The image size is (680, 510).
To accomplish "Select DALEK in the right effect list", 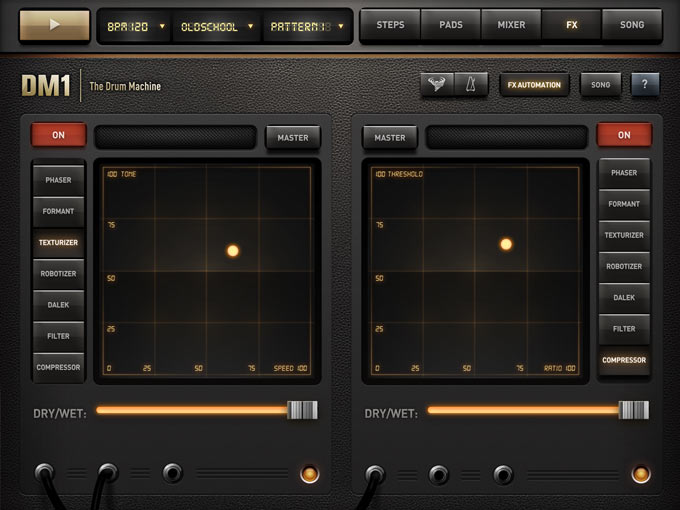I will point(624,298).
